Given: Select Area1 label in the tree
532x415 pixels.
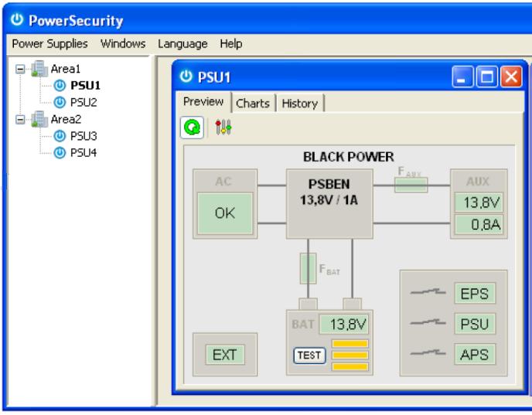Looking at the screenshot, I should pos(66,69).
